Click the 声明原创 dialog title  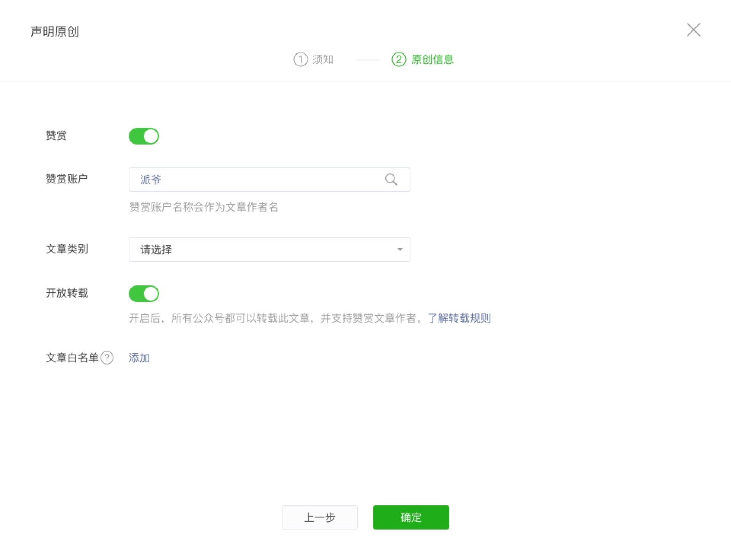pos(55,32)
